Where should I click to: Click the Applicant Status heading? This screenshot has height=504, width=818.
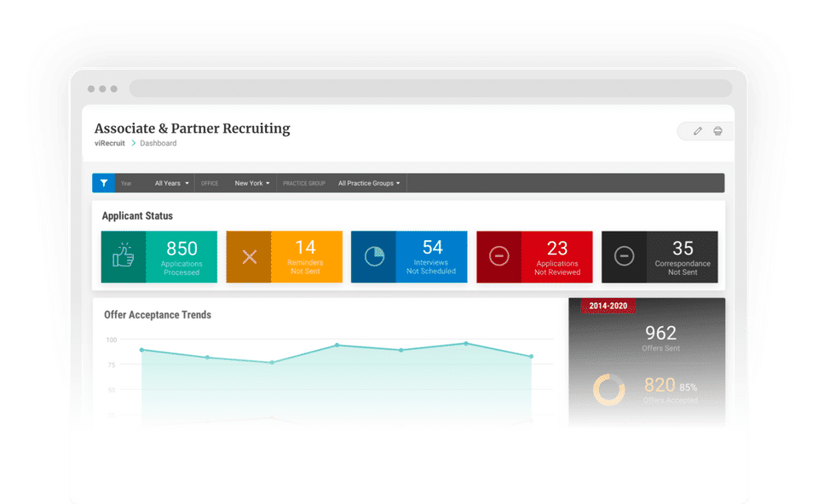coord(137,215)
